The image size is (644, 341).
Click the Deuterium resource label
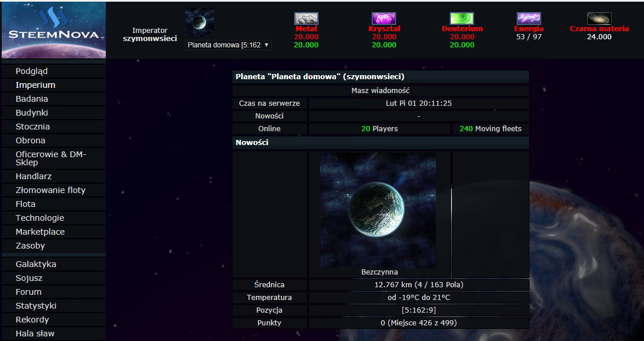click(462, 29)
